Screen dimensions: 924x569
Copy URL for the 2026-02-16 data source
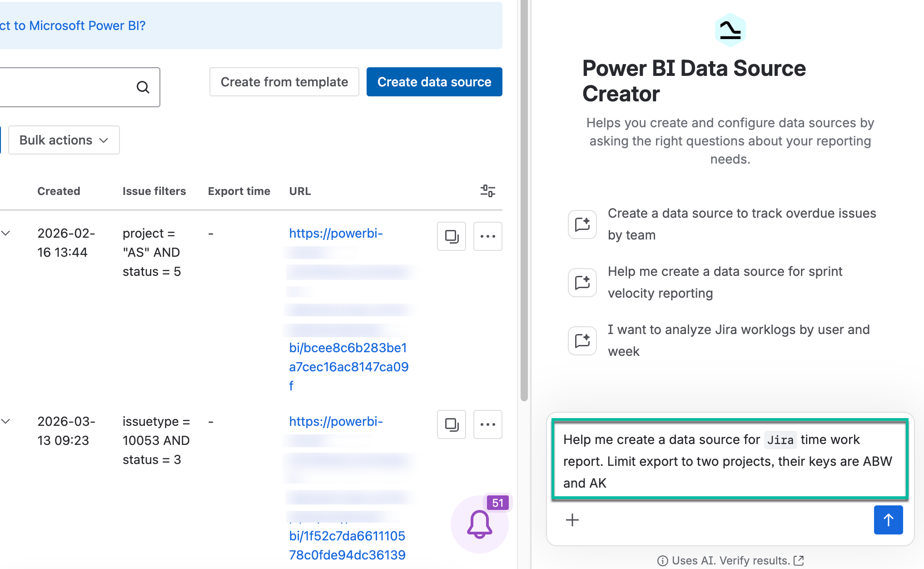452,236
